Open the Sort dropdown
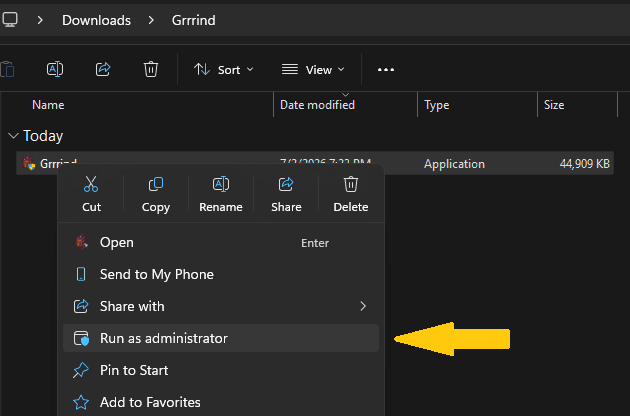This screenshot has height=416, width=630. [x=223, y=70]
